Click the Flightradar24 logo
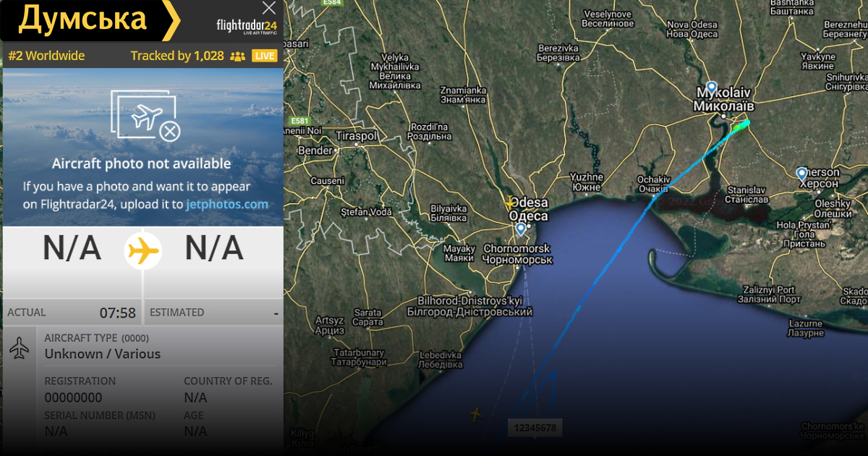The width and height of the screenshot is (868, 456). [247, 27]
